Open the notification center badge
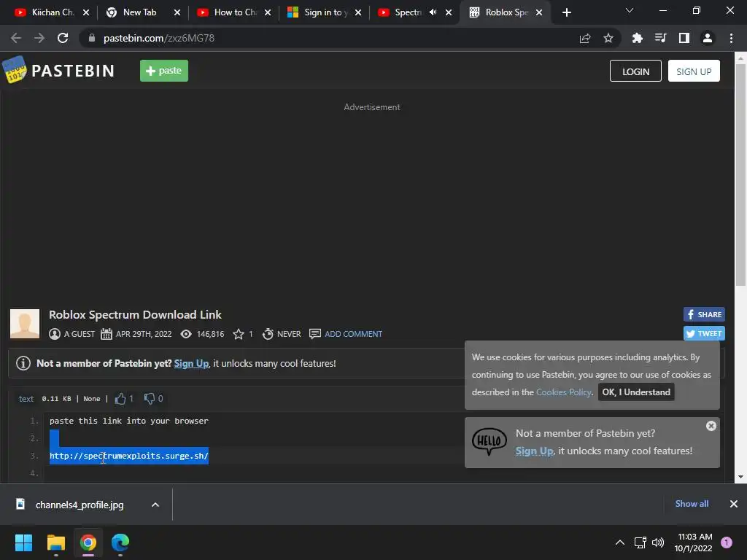This screenshot has width=747, height=560. (727, 542)
